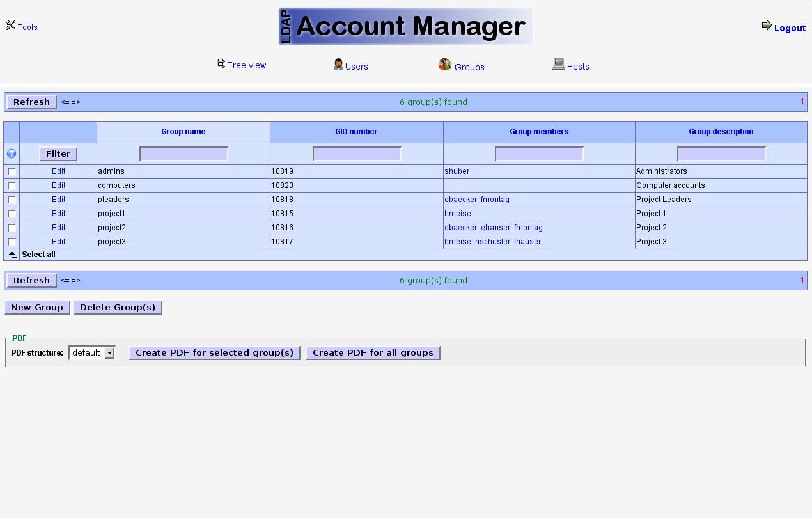Click the Tree view icon

(x=221, y=64)
